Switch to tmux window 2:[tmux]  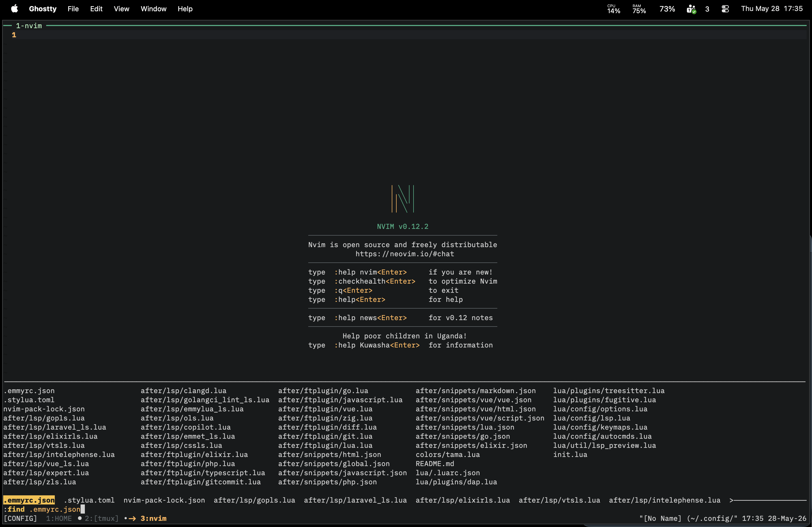tap(102, 518)
